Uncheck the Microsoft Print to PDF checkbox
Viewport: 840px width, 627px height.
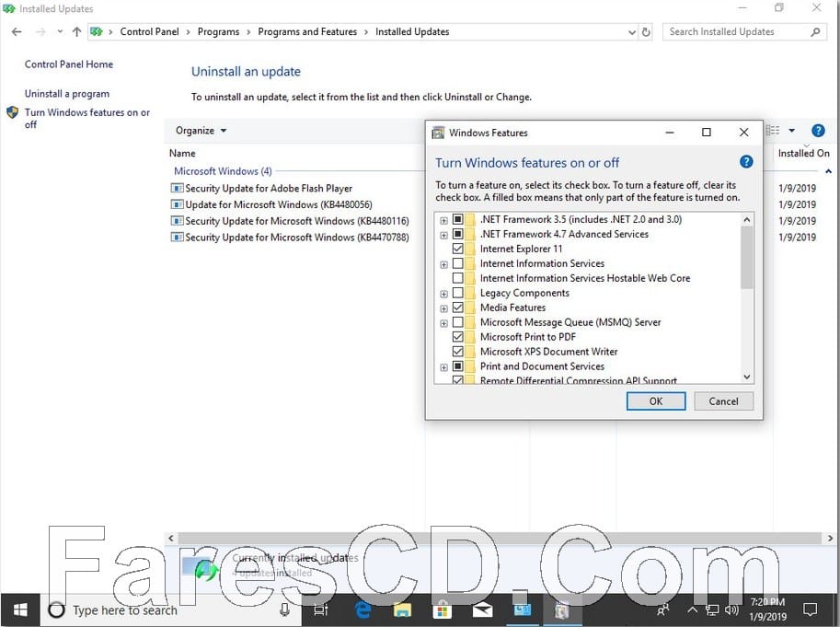pos(457,337)
